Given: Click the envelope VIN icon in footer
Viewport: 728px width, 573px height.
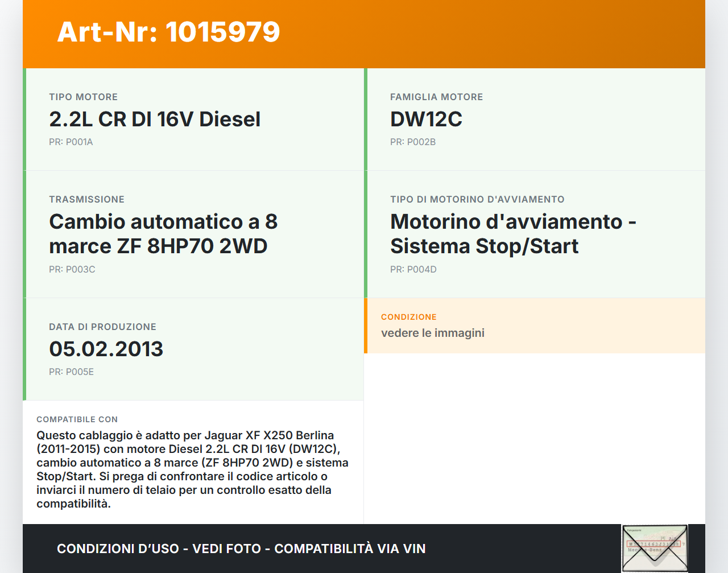Looking at the screenshot, I should [x=655, y=549].
